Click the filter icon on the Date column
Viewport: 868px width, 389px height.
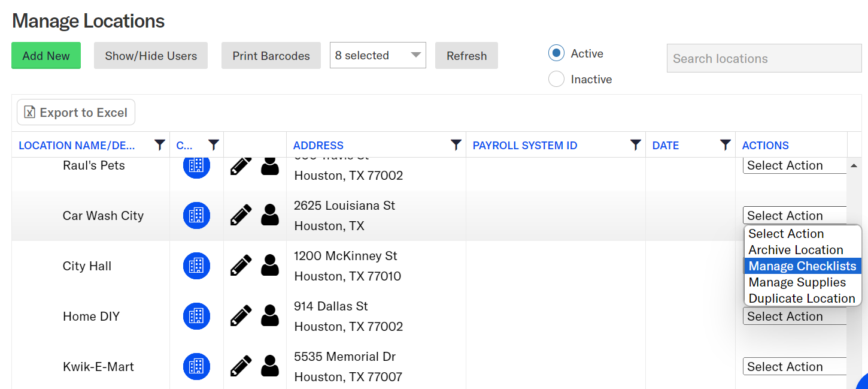tap(725, 145)
